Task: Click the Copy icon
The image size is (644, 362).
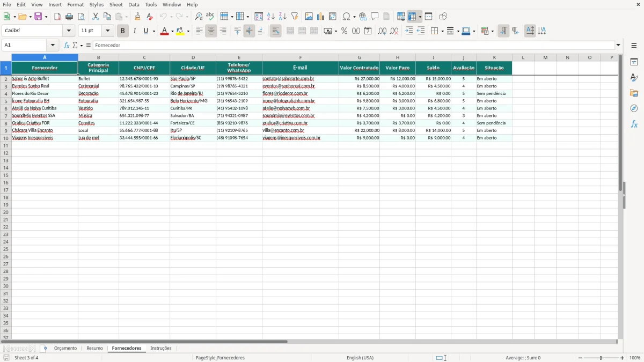Action: click(107, 17)
